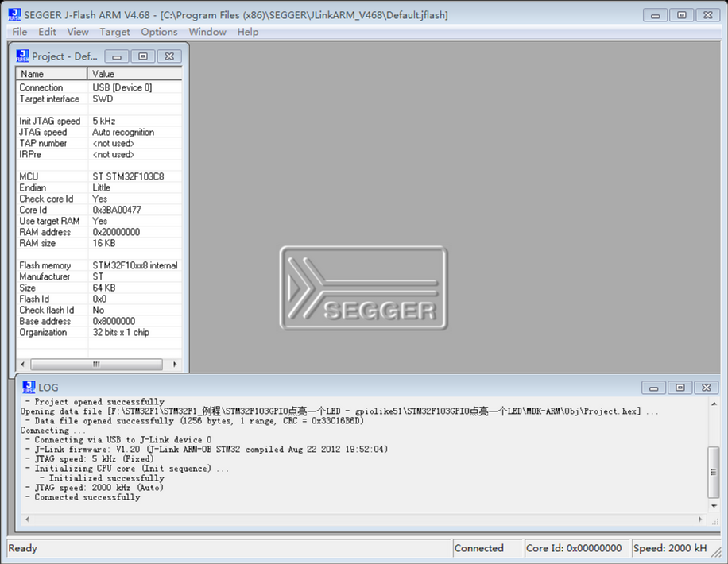Select the TAP number row

click(99, 143)
